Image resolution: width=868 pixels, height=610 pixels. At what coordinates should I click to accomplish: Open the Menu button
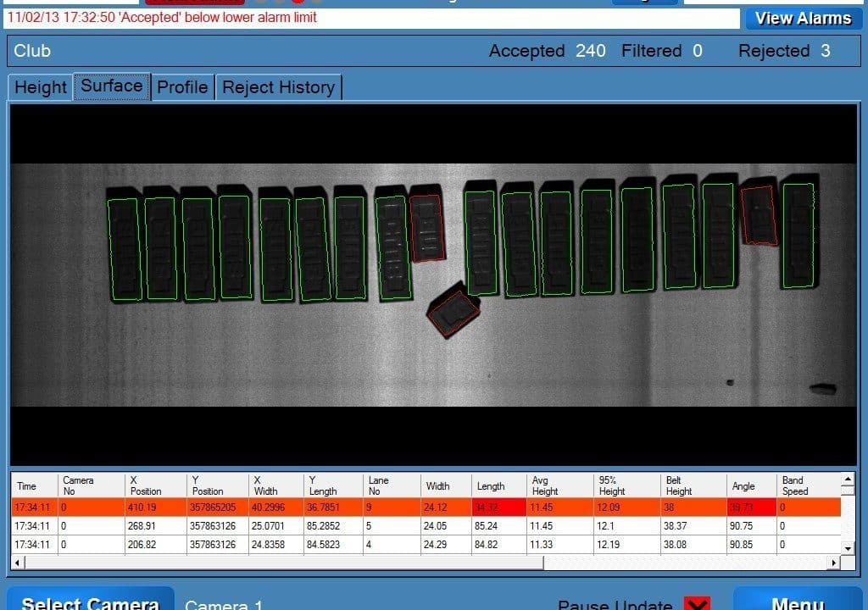point(797,602)
